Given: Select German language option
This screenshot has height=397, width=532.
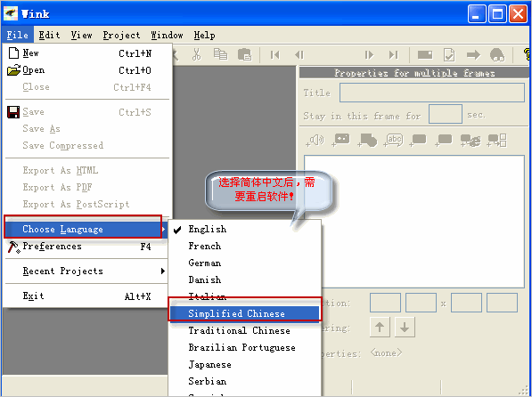Looking at the screenshot, I should (x=244, y=263).
